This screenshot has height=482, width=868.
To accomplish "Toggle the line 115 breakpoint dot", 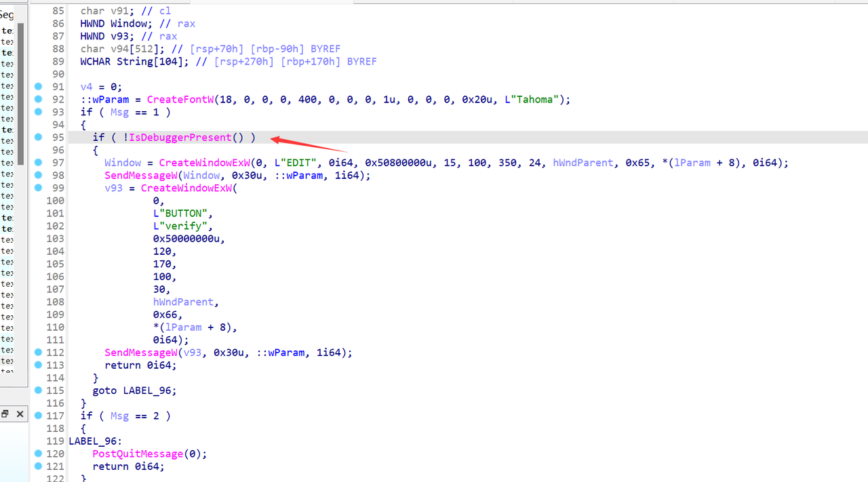I will click(38, 390).
